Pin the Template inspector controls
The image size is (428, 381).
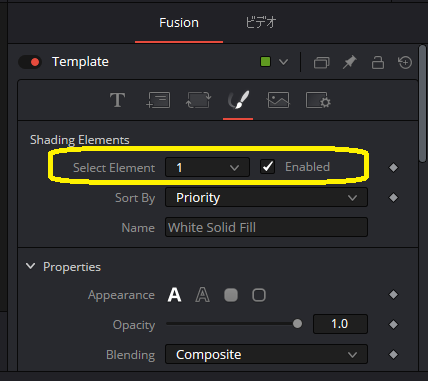coord(349,62)
